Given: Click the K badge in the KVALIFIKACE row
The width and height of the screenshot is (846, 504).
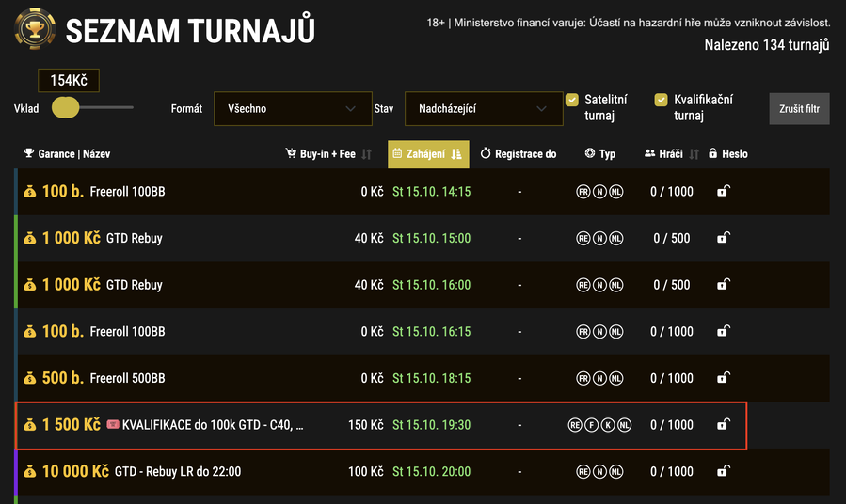Looking at the screenshot, I should [x=609, y=425].
